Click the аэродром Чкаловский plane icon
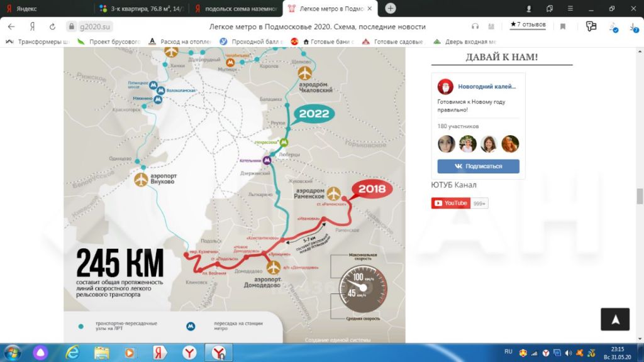Viewport: 644px width, 362px height. coord(305,73)
